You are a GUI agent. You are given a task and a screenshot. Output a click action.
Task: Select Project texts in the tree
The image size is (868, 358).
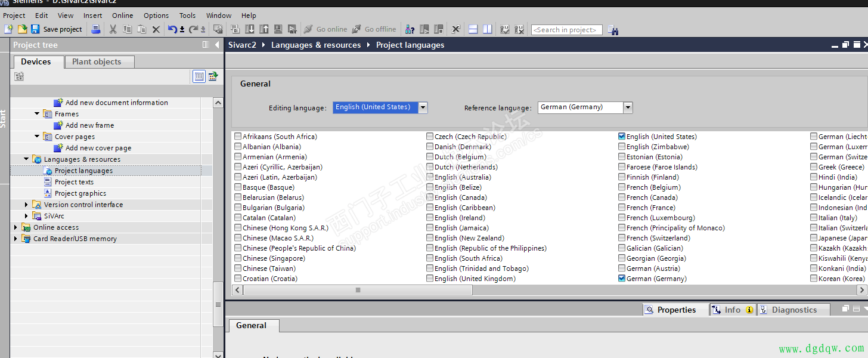pos(74,182)
